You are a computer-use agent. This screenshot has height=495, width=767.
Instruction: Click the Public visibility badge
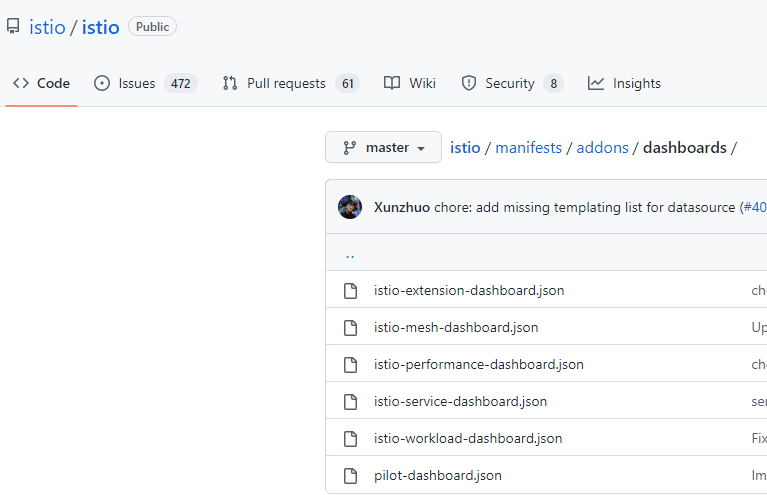coord(152,26)
